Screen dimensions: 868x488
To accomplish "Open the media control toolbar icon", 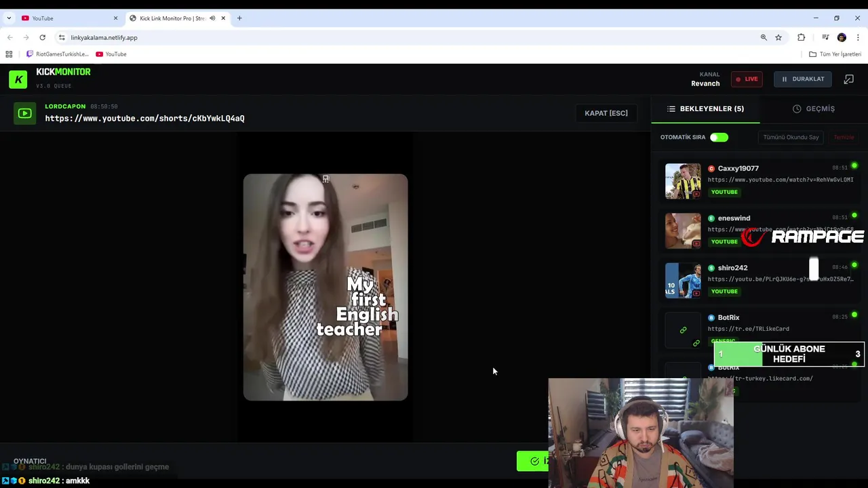I will pos(825,37).
